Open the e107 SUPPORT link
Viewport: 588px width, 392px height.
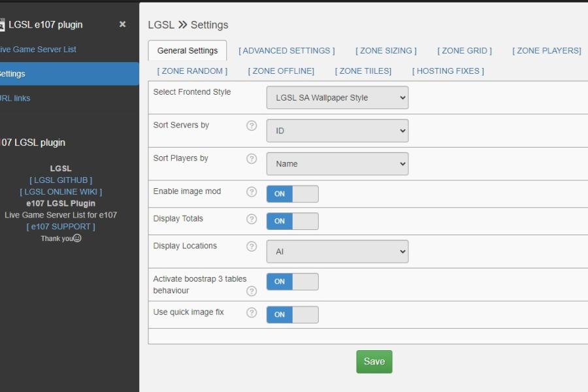tap(61, 227)
